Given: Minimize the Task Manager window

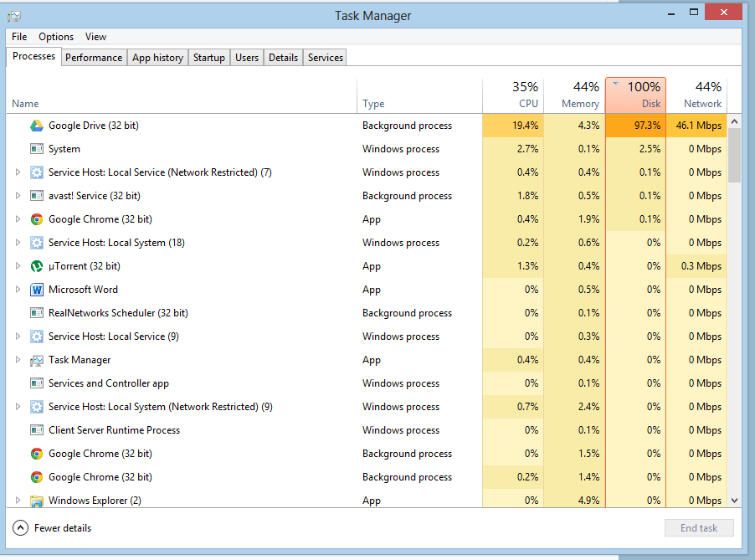Looking at the screenshot, I should [671, 13].
